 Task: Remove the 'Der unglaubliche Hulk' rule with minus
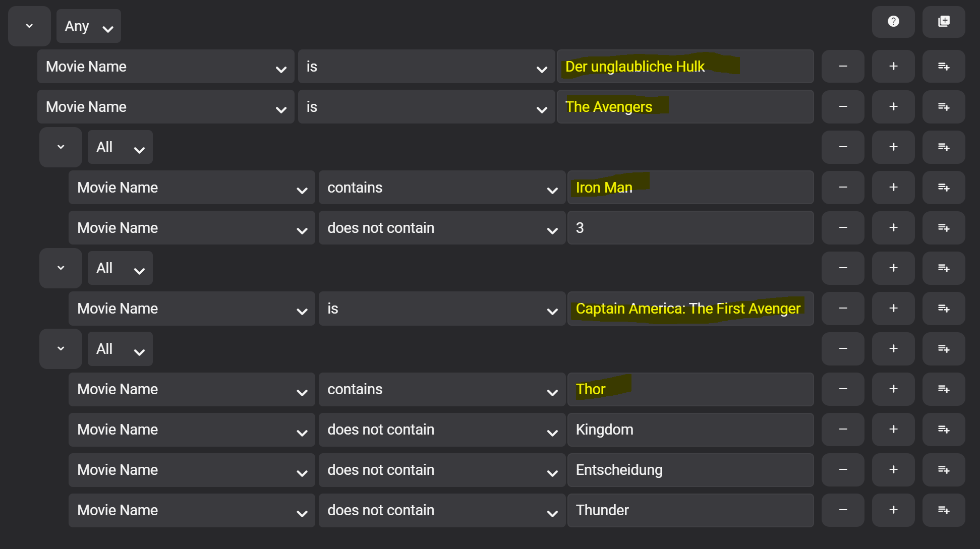843,67
